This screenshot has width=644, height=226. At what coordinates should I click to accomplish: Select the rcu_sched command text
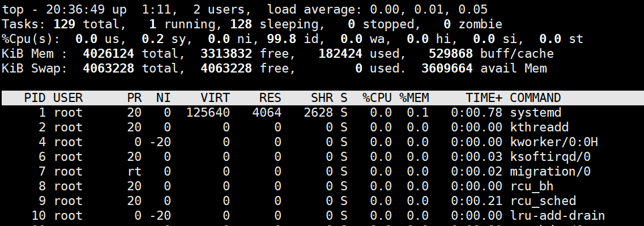point(543,201)
